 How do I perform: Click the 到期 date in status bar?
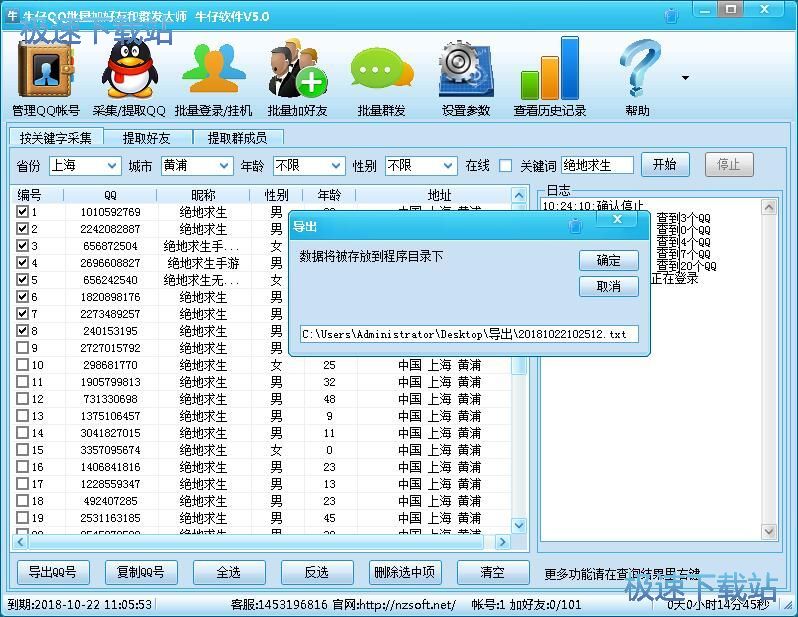(80, 604)
